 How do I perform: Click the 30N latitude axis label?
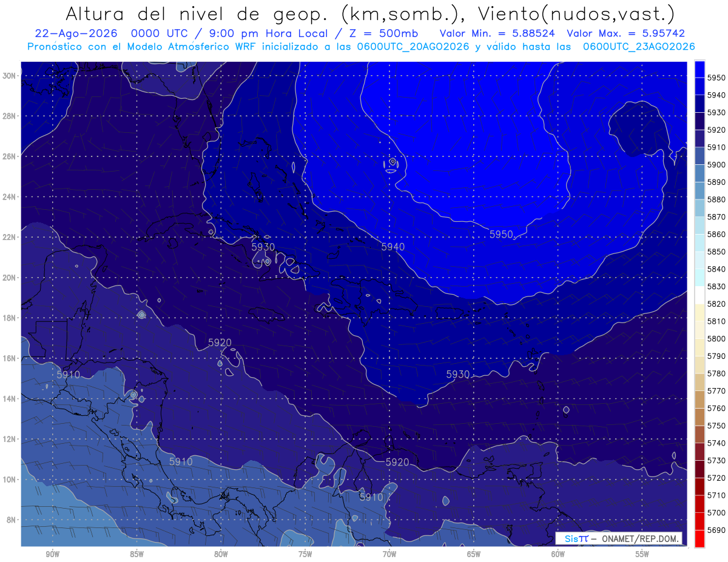tap(10, 76)
